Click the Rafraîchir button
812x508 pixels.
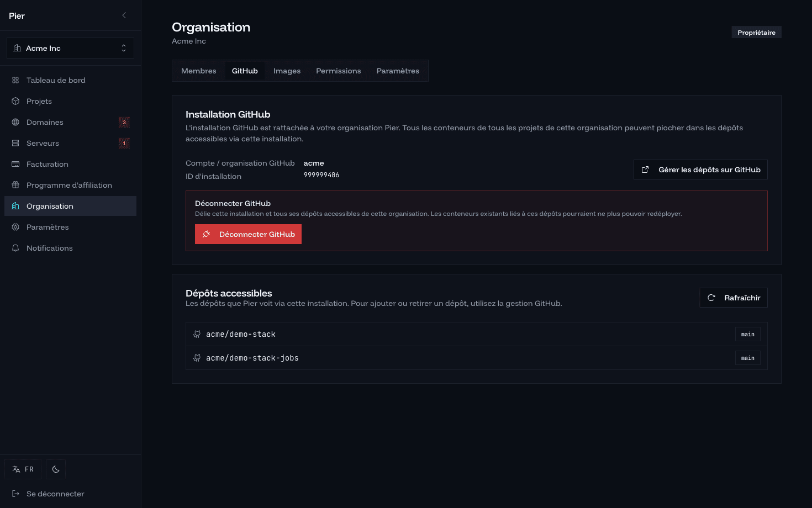[734, 298]
